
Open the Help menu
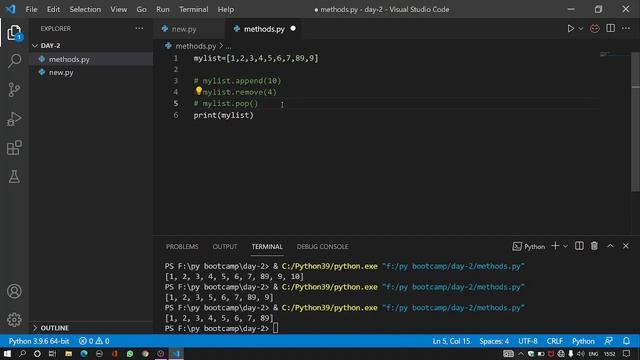pyautogui.click(x=226, y=9)
